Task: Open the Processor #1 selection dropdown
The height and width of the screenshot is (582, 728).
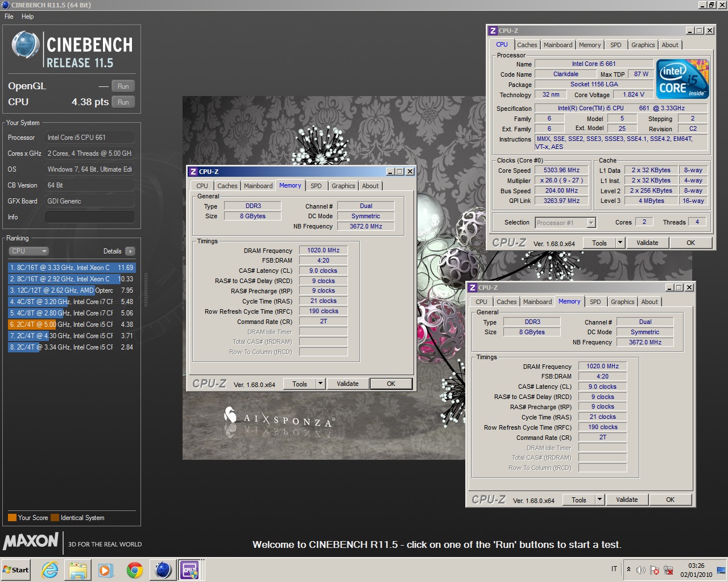Action: (x=565, y=223)
